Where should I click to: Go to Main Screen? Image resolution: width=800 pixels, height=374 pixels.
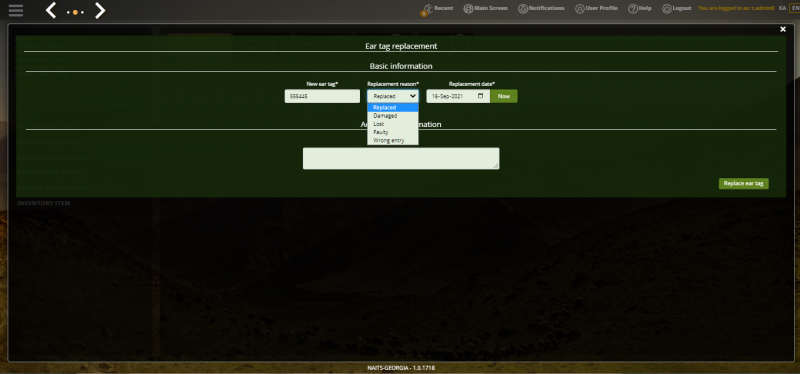(x=485, y=9)
